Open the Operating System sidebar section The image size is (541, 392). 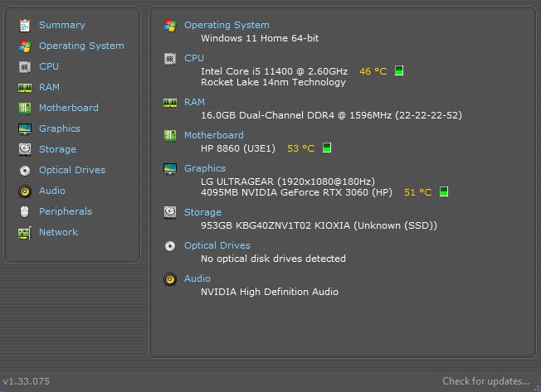point(81,46)
